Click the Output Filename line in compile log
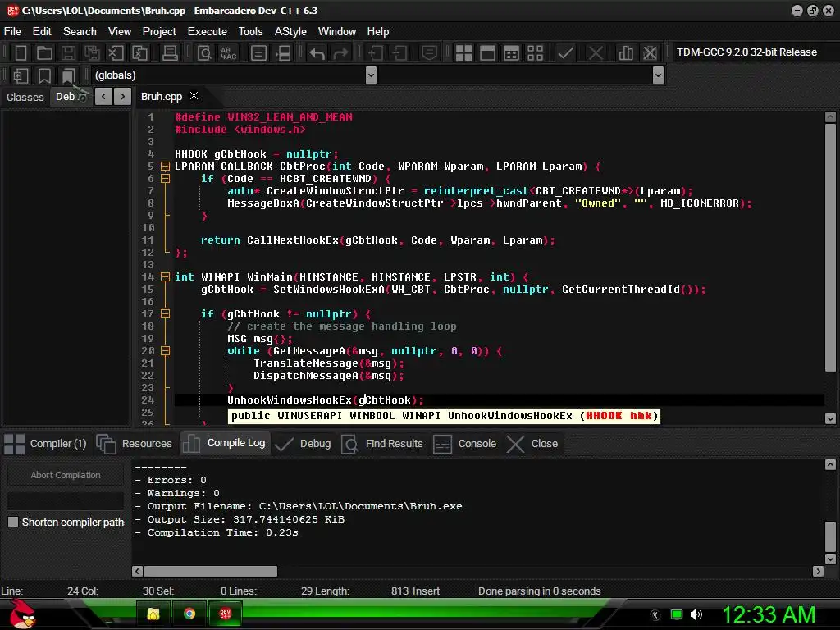The width and height of the screenshot is (840, 630). point(299,506)
